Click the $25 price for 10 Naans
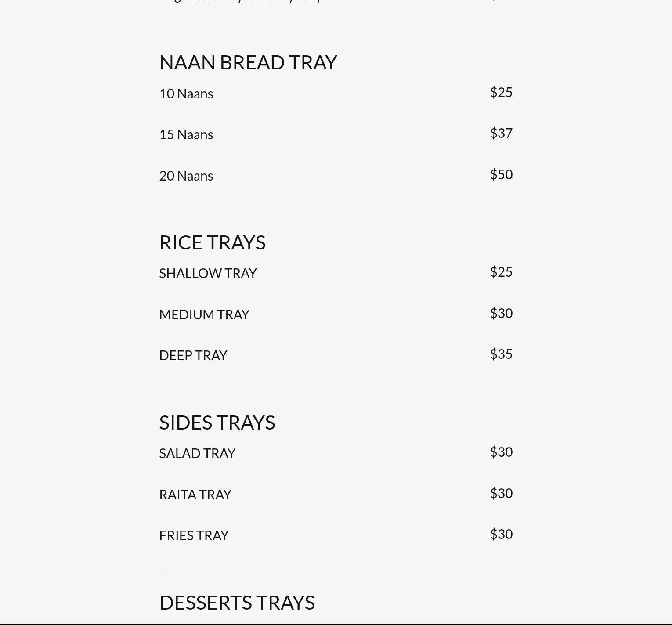 coord(501,92)
